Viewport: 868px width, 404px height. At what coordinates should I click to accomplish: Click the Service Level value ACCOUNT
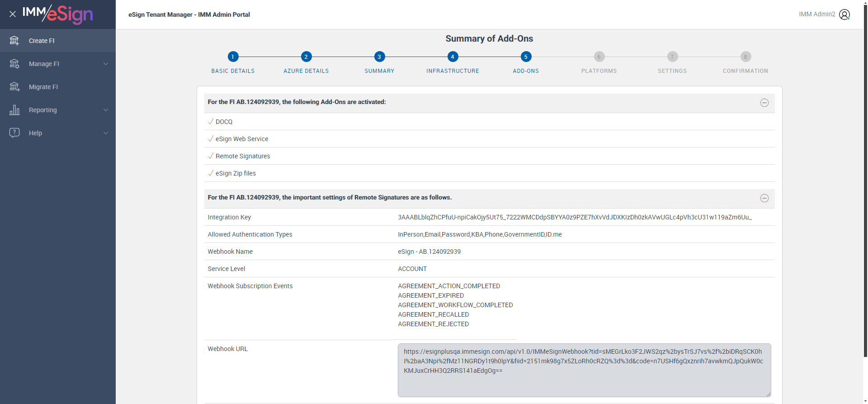(412, 269)
